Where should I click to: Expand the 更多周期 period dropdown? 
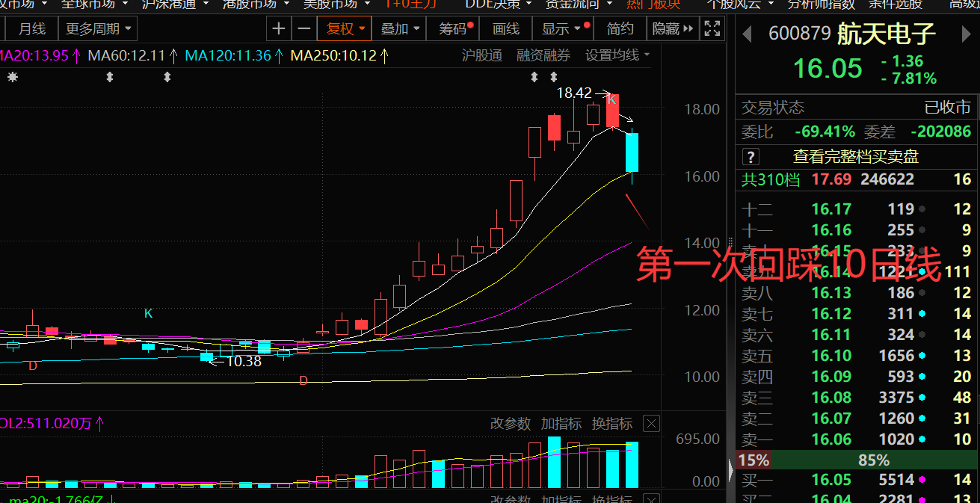pos(99,29)
